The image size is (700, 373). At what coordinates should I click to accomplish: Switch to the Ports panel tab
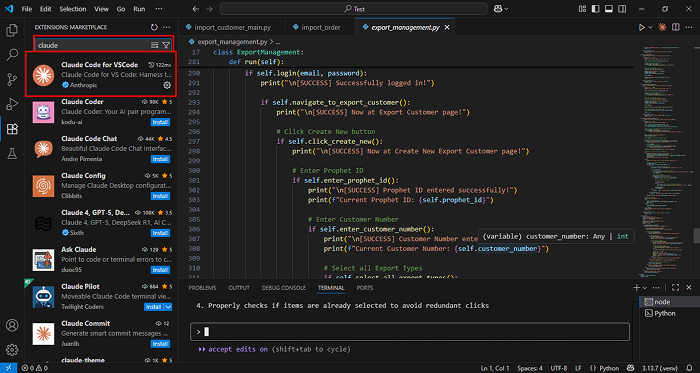(x=365, y=288)
